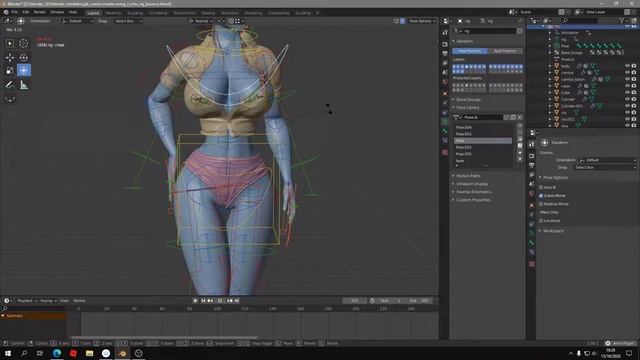Open the Playback popover in timeline
Image resolution: width=640 pixels, height=360 pixels.
[27, 301]
